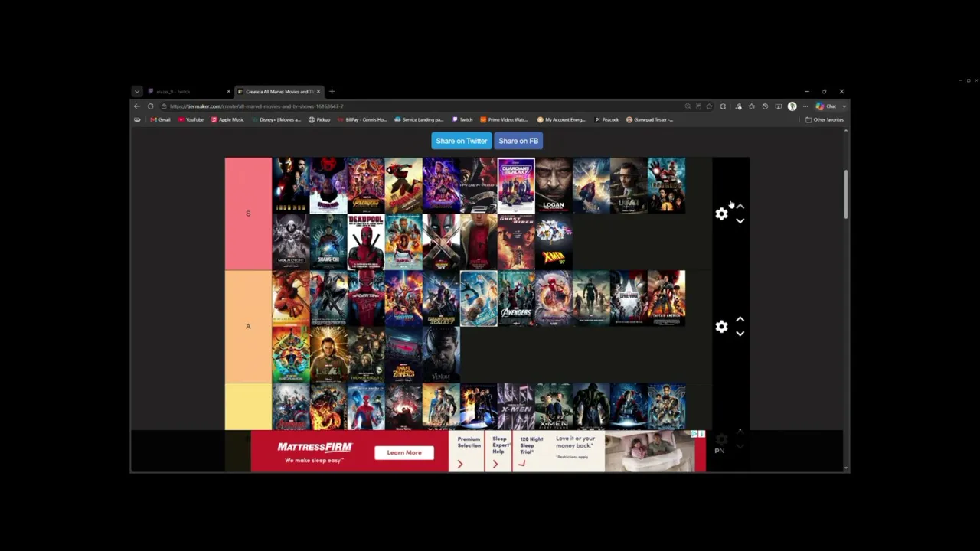Open the Gmail bookmark

(161, 119)
